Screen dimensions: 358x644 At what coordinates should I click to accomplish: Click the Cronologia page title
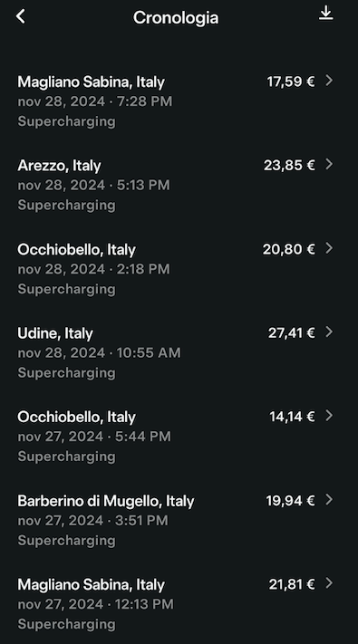(176, 17)
